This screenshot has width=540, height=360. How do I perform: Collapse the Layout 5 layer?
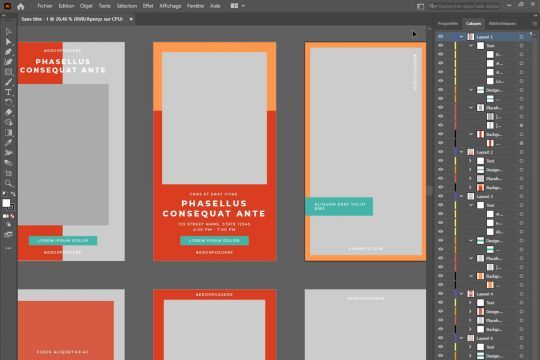tap(461, 338)
